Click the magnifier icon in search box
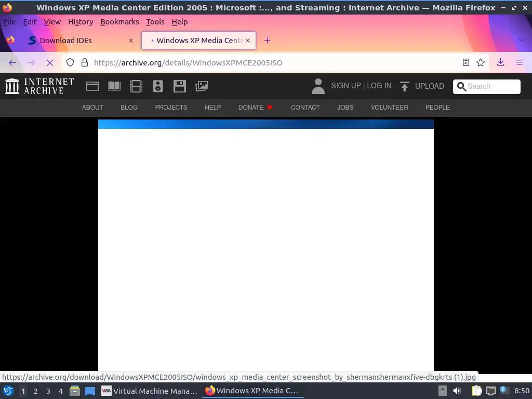This screenshot has height=399, width=532. [461, 87]
